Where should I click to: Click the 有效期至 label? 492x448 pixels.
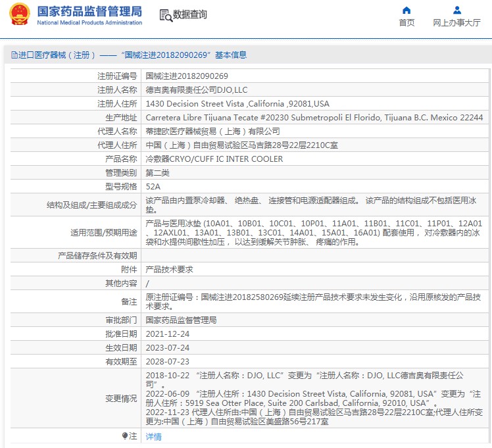[x=121, y=361]
